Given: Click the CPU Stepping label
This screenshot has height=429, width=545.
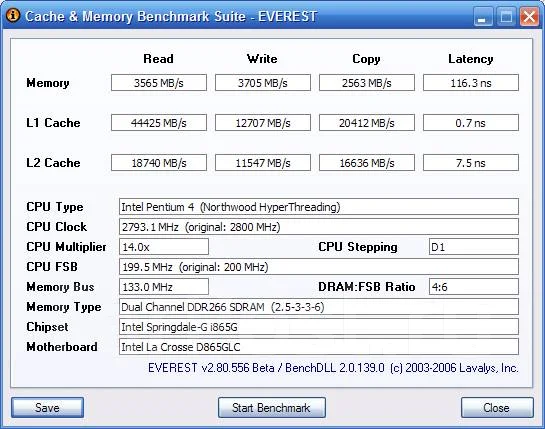Looking at the screenshot, I should click(x=358, y=247).
